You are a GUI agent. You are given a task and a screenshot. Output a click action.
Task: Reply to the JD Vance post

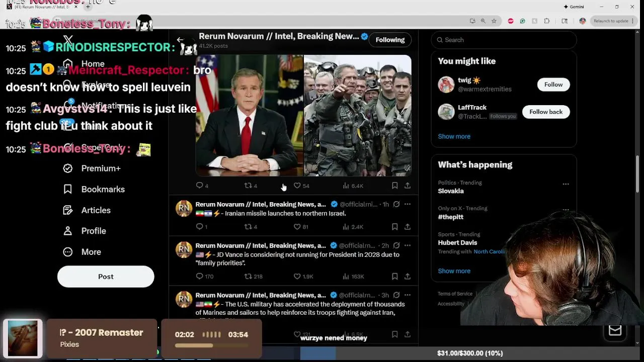(200, 276)
